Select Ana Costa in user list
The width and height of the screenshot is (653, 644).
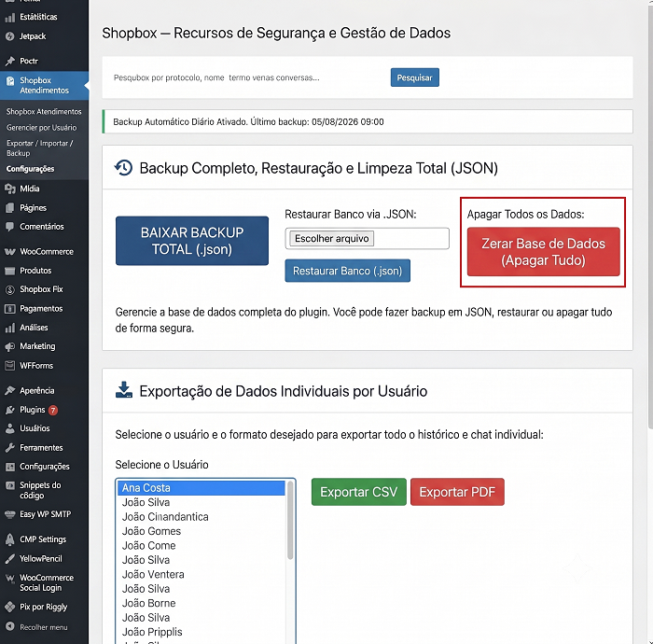tap(201, 488)
